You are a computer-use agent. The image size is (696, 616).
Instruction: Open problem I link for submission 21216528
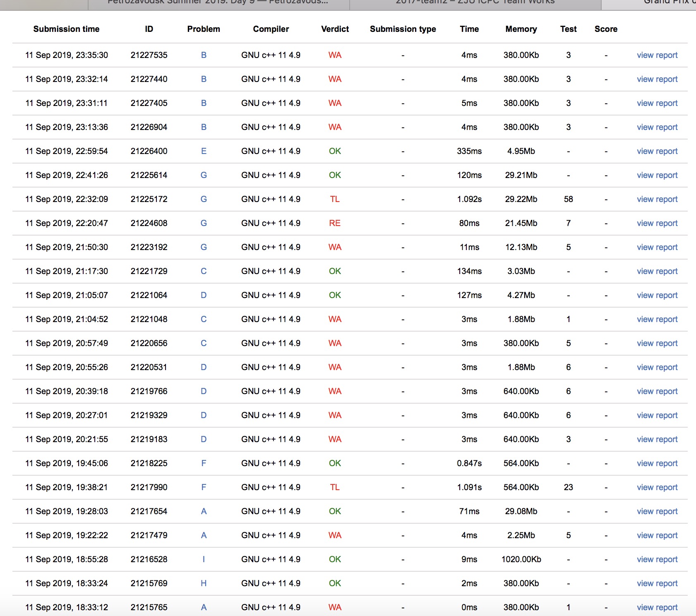point(204,559)
